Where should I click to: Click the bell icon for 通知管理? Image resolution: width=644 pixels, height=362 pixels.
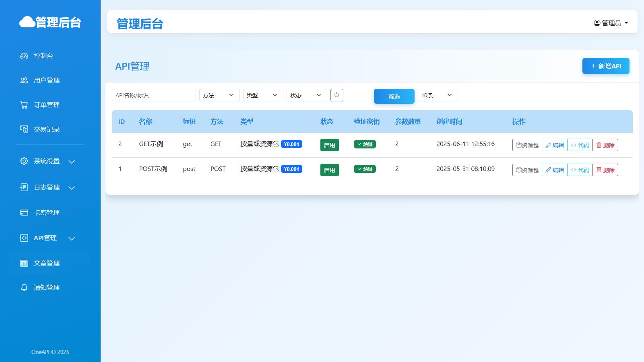[24, 288]
